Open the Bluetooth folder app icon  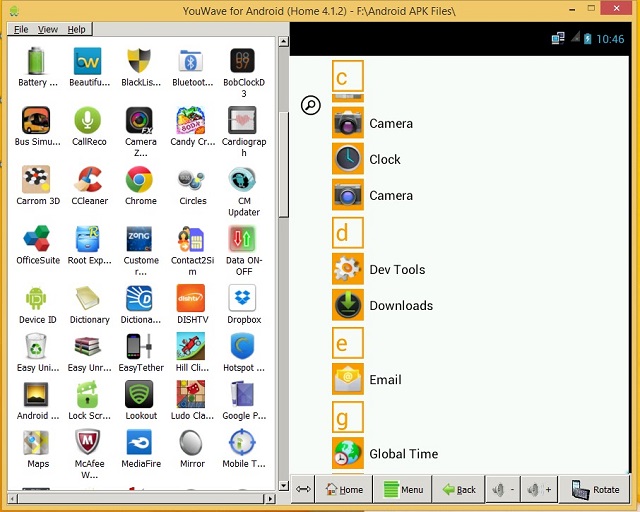pyautogui.click(x=191, y=61)
